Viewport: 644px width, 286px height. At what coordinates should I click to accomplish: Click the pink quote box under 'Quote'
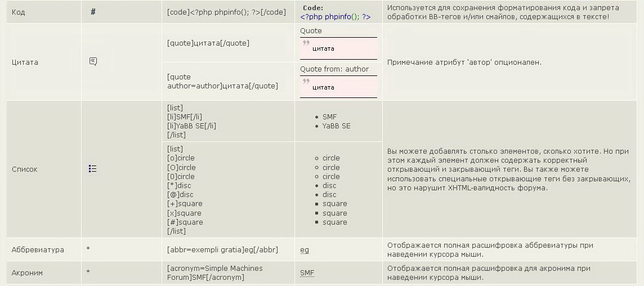coord(338,48)
